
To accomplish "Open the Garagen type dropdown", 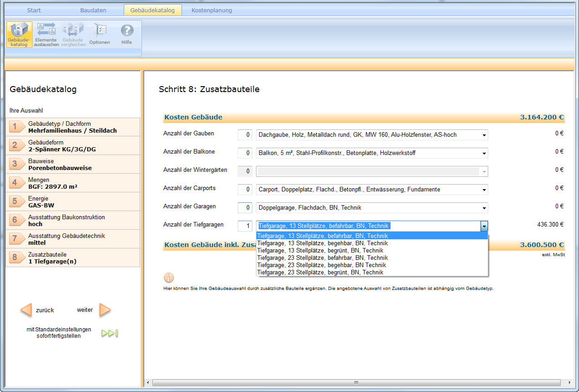I will [484, 208].
